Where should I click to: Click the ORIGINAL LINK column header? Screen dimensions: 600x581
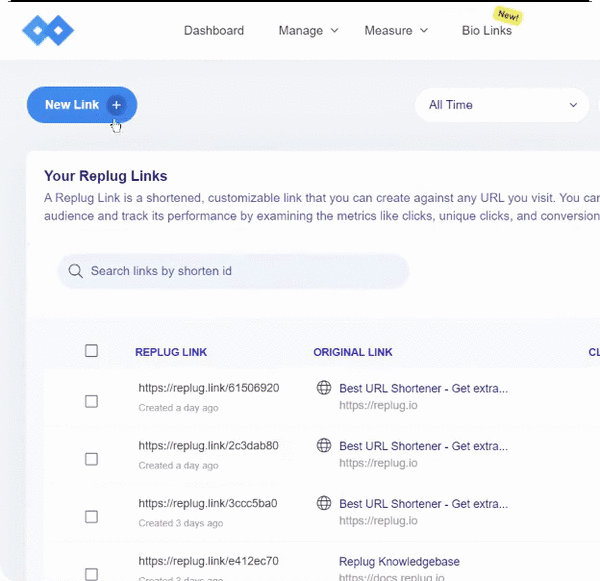(353, 352)
